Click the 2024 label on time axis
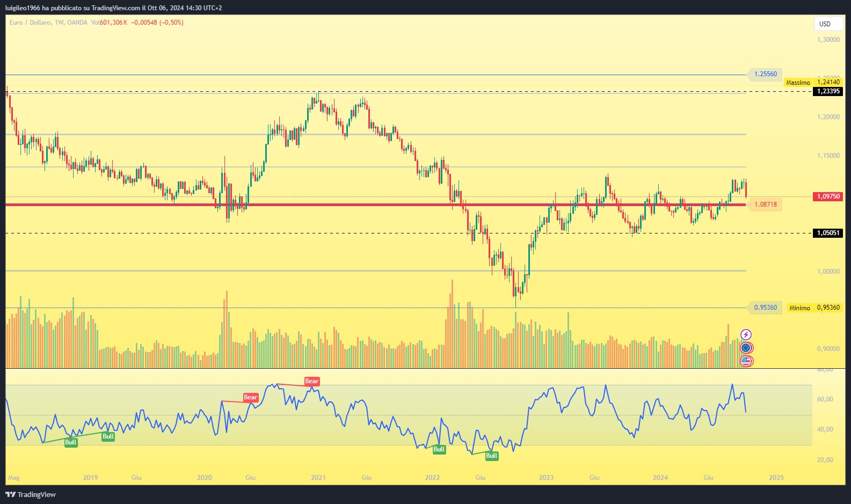 [x=660, y=478]
